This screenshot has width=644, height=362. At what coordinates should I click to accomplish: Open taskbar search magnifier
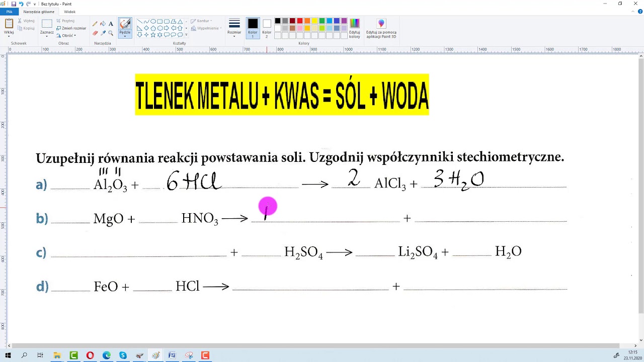click(24, 355)
